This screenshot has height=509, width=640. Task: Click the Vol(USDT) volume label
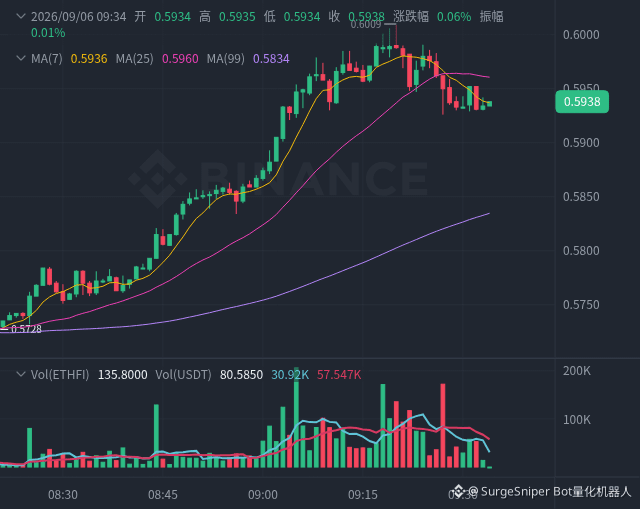click(183, 375)
